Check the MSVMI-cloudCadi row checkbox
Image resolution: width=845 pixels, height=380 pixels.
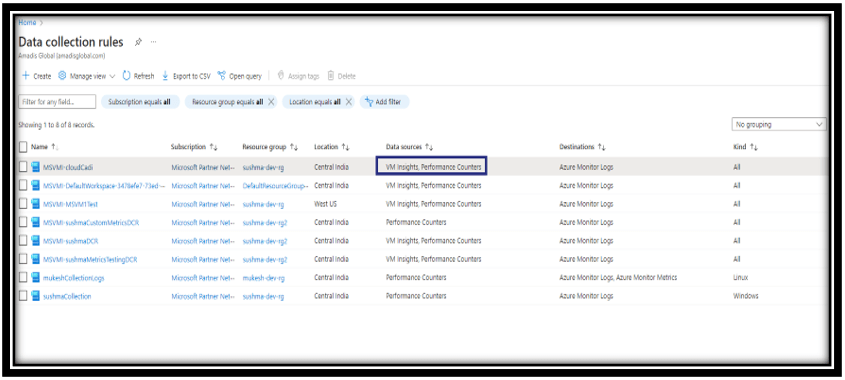23,167
